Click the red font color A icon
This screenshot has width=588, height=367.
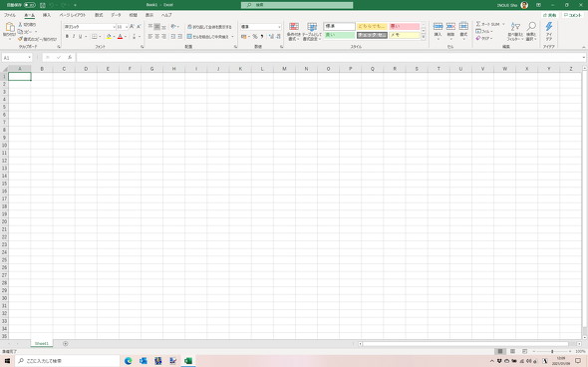pyautogui.click(x=120, y=36)
